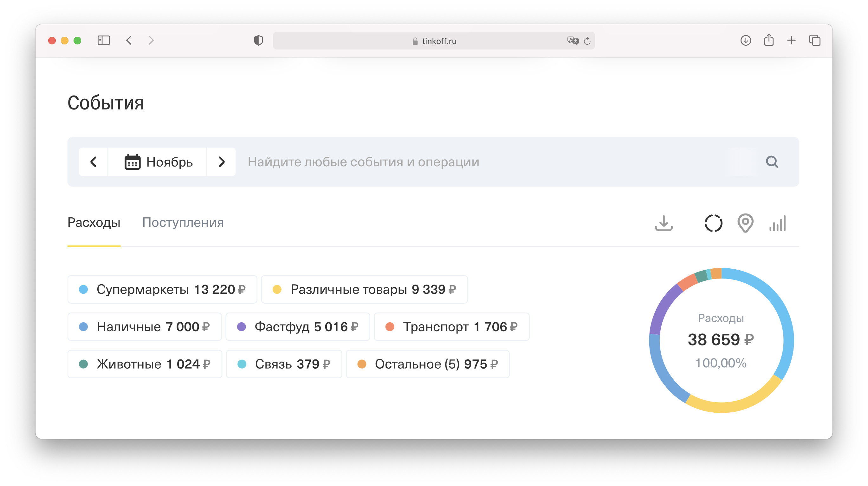Show expenses on the map
The image size is (868, 486).
tap(745, 223)
